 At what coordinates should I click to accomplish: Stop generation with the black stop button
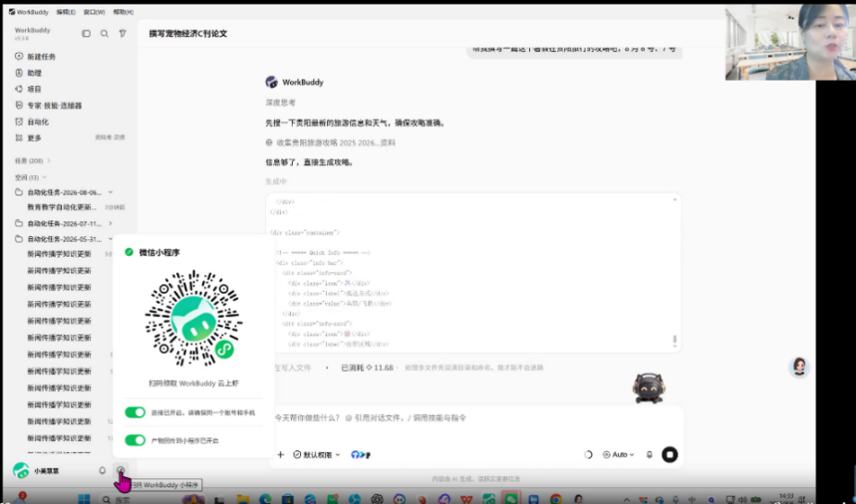670,454
